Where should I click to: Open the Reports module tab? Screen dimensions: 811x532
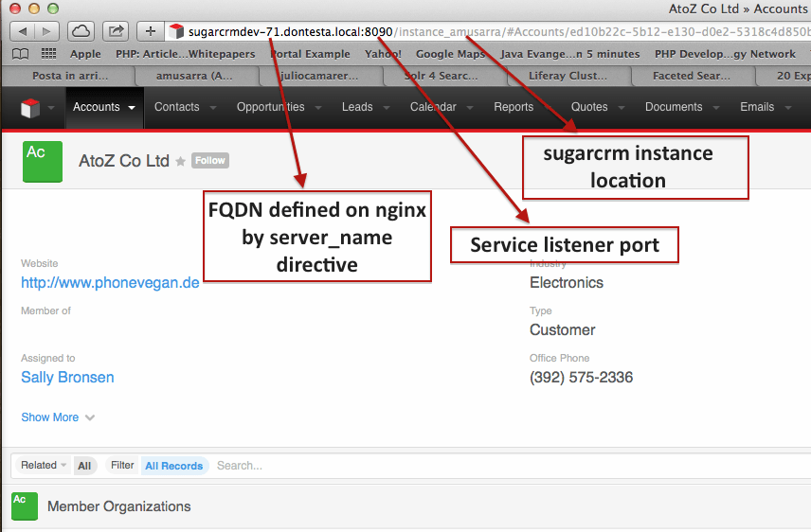[x=514, y=107]
